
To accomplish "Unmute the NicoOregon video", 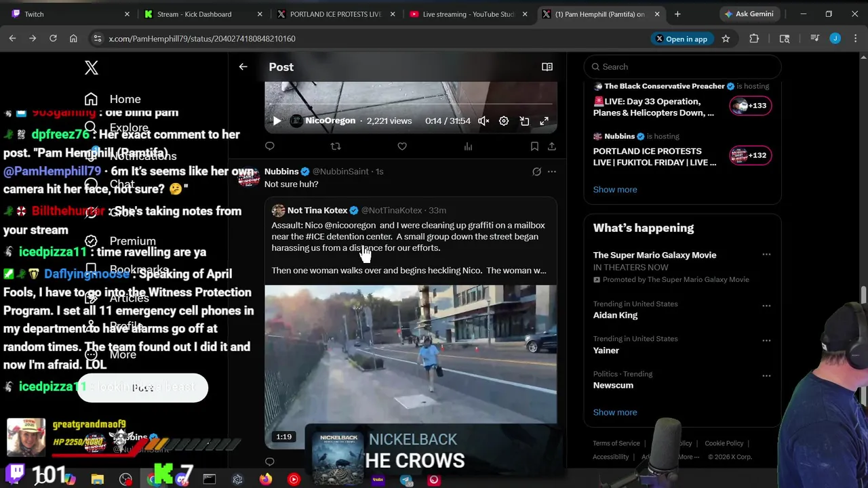I will (484, 121).
